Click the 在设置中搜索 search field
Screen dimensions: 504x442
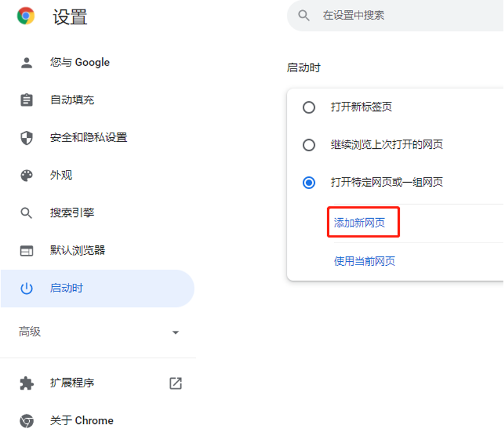(396, 16)
